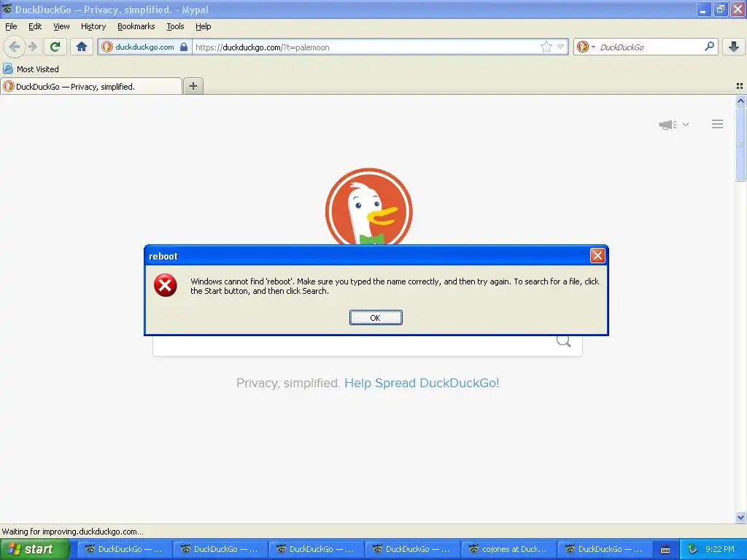The image size is (747, 560).
Task: Open the Bookmarks menu
Action: (136, 26)
